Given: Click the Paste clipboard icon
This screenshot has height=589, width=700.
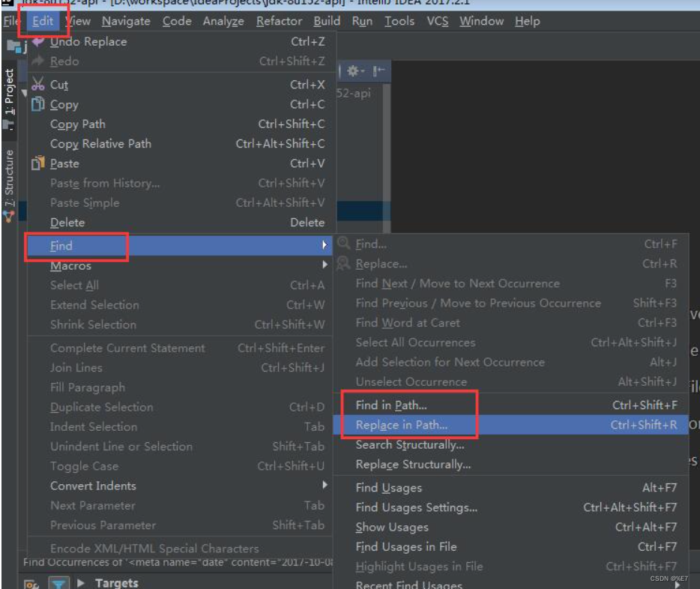Looking at the screenshot, I should [x=37, y=163].
